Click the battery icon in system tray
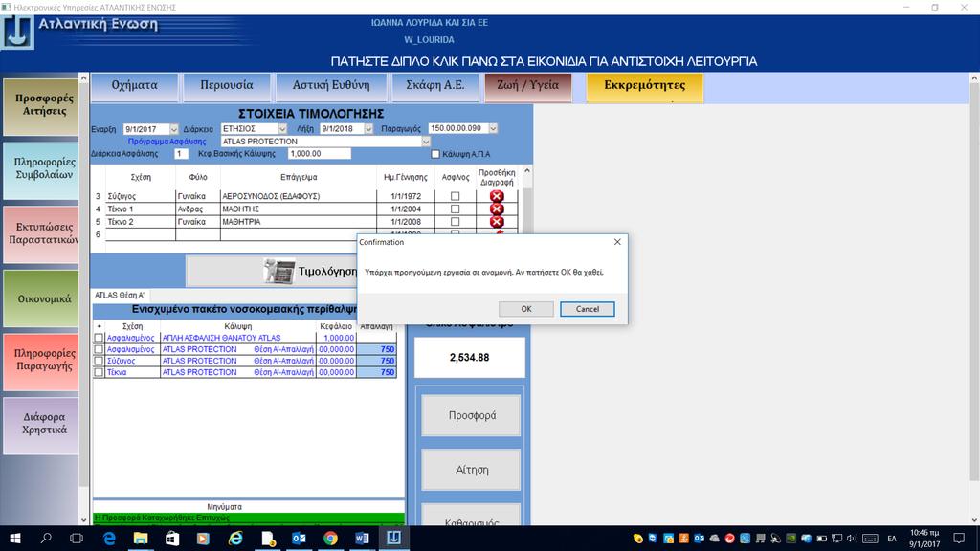 coord(821,539)
